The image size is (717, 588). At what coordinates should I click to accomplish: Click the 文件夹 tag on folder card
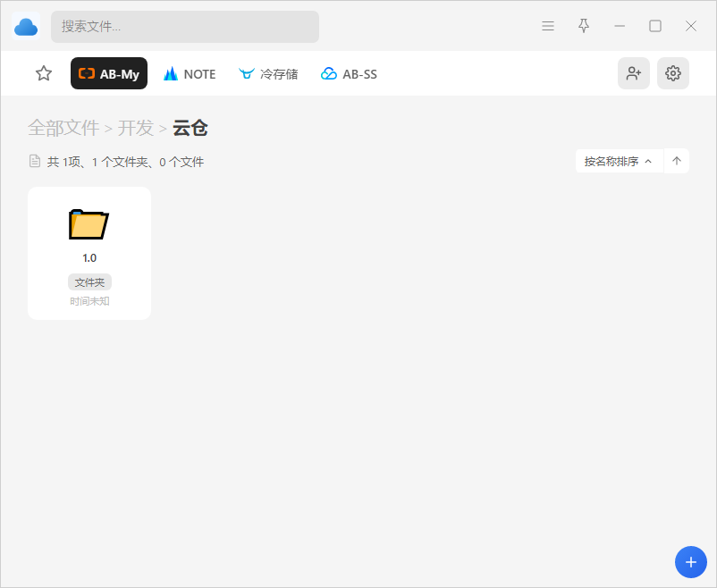point(89,282)
